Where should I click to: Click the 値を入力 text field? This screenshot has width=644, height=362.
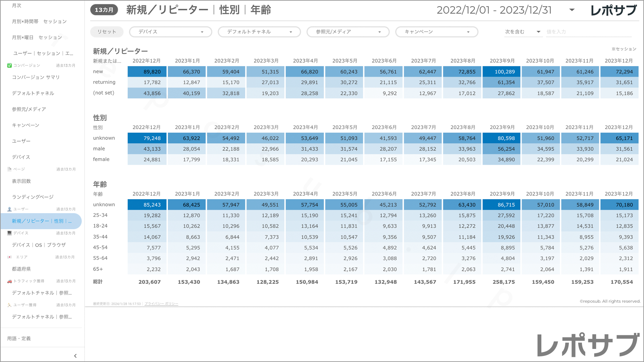pyautogui.click(x=588, y=32)
